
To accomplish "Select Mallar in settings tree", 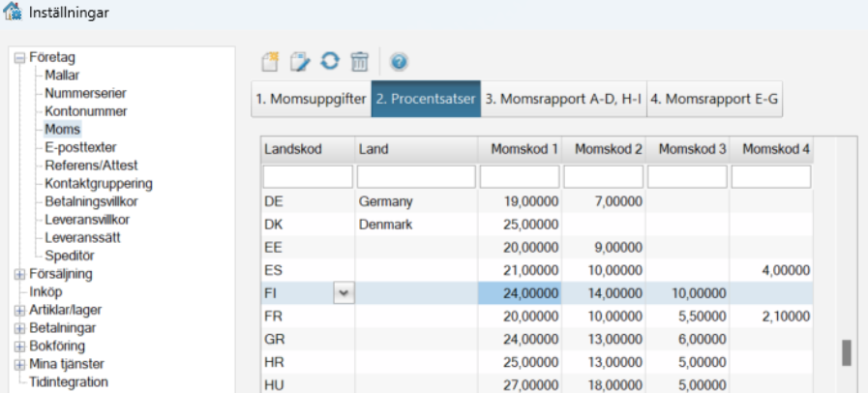I will [x=62, y=76].
